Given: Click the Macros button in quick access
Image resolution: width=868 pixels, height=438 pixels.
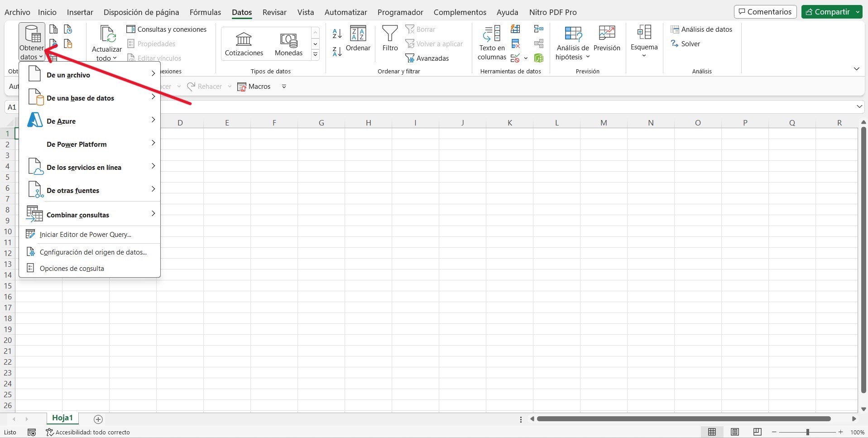Looking at the screenshot, I should (254, 87).
